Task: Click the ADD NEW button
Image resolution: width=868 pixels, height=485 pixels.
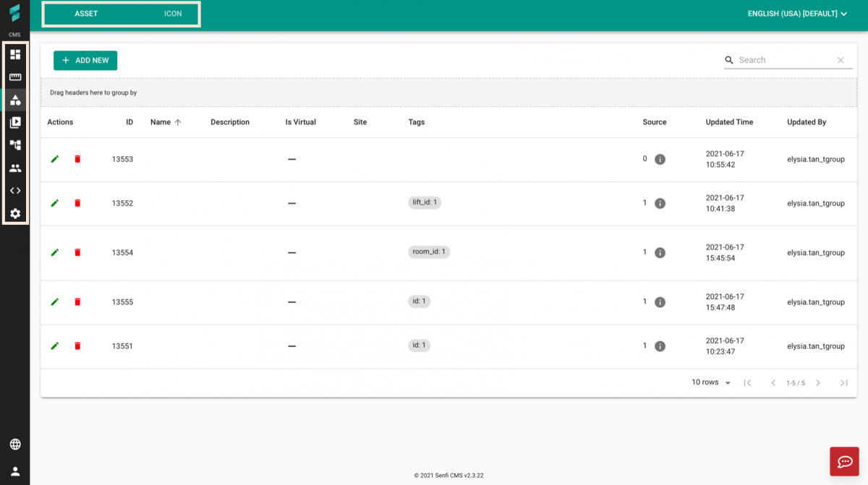Action: point(85,60)
